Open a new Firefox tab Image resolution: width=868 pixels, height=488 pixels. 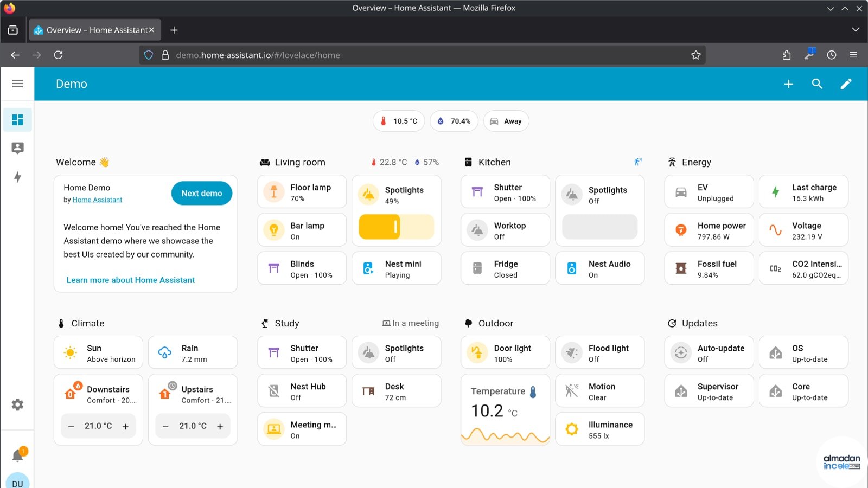pos(174,30)
